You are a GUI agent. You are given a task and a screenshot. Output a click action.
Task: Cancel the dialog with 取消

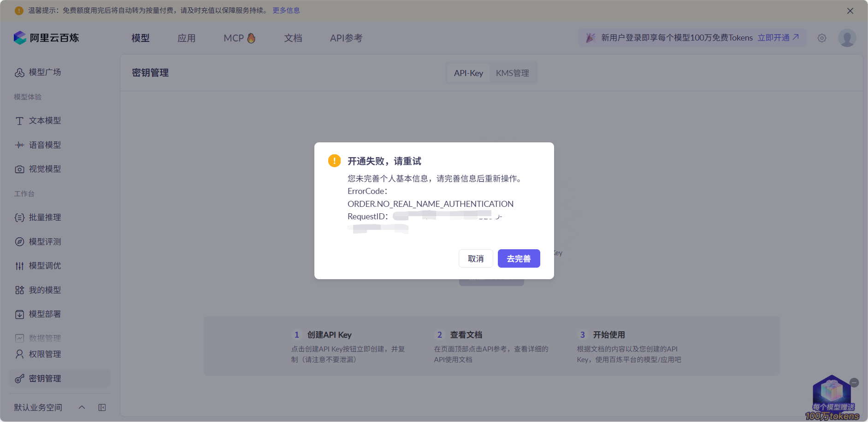(x=476, y=258)
